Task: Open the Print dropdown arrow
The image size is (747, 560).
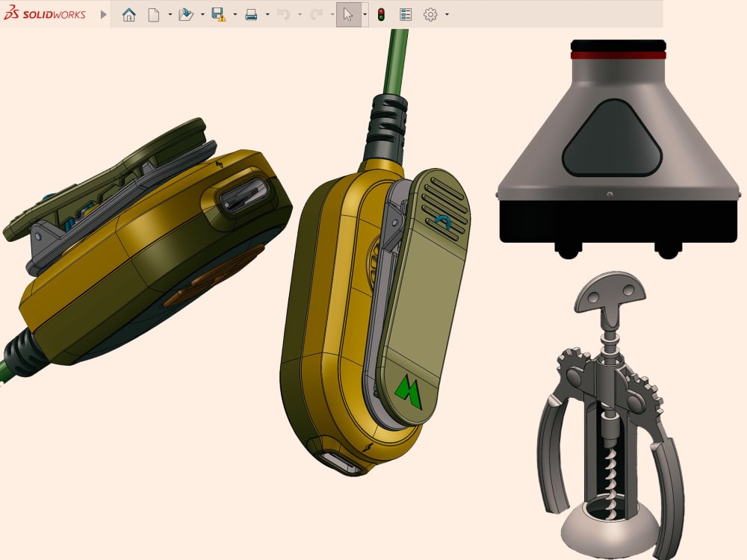Action: [x=267, y=14]
